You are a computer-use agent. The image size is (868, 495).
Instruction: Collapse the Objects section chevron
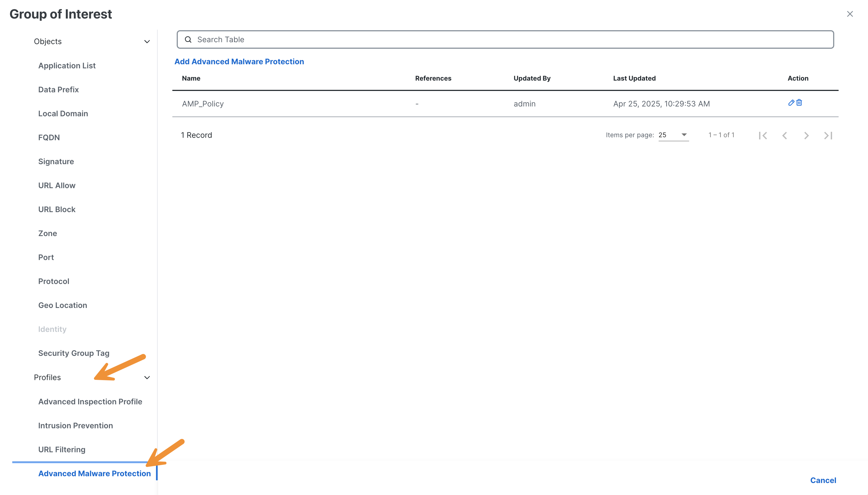click(x=147, y=41)
